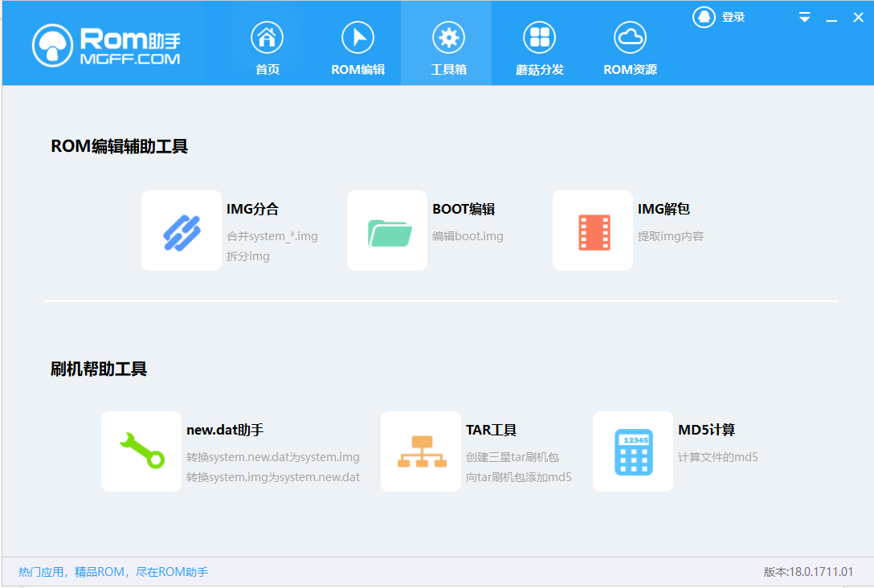Minimize the Rom助手 window
Screen dimensions: 874x588
(831, 18)
